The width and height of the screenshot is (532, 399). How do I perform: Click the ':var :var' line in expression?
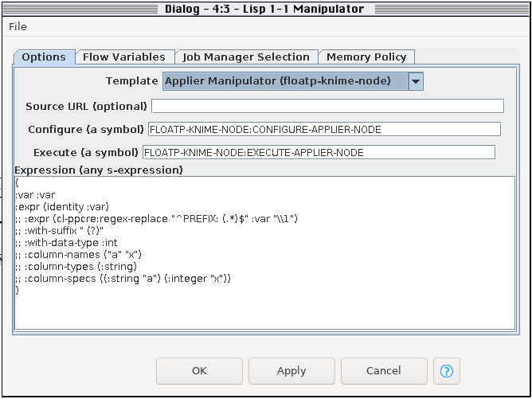(35, 195)
